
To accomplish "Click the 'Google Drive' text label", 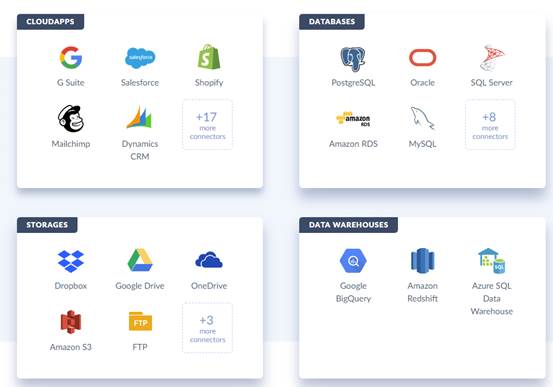I will coord(140,286).
